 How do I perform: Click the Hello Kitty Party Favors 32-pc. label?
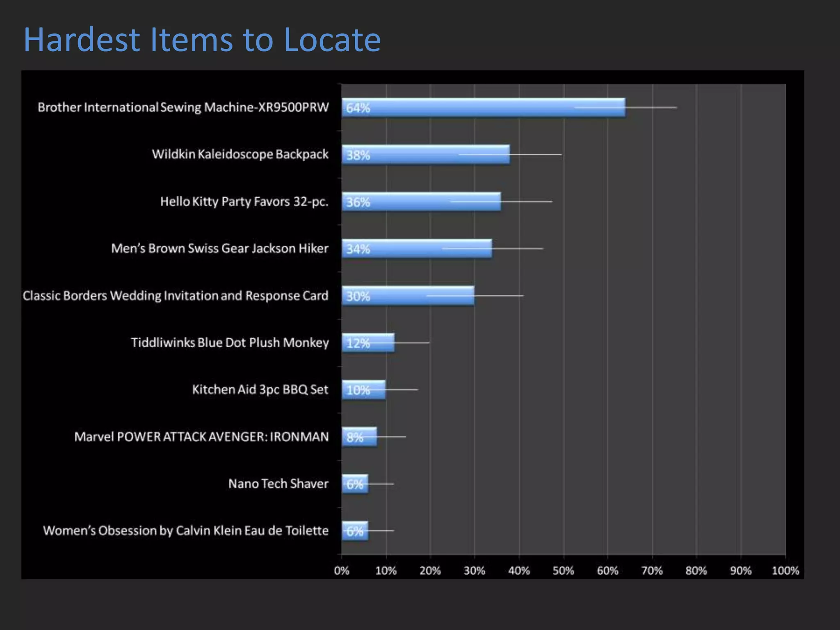pyautogui.click(x=244, y=202)
